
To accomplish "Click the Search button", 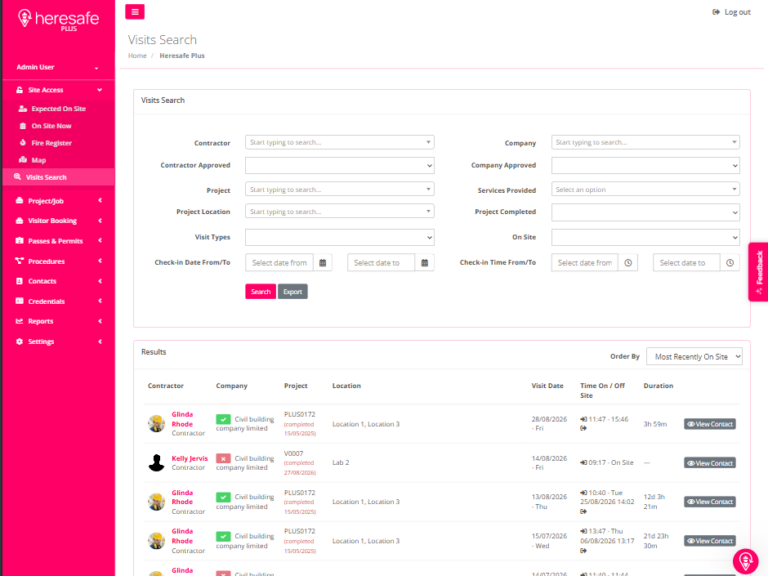I will coord(261,292).
